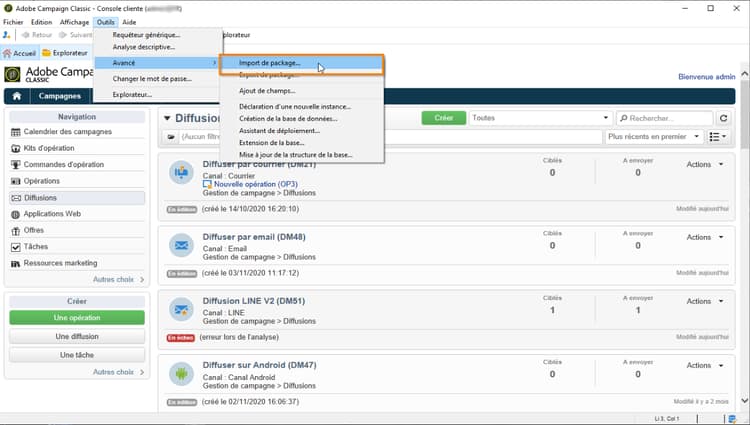This screenshot has height=425, width=750.
Task: Open Diffusion LINE V2 (DM51) title
Action: (x=254, y=301)
